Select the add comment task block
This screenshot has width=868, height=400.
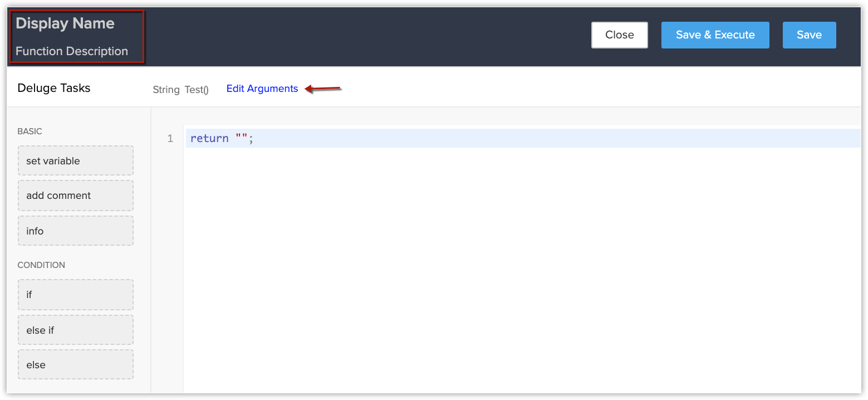coord(76,196)
